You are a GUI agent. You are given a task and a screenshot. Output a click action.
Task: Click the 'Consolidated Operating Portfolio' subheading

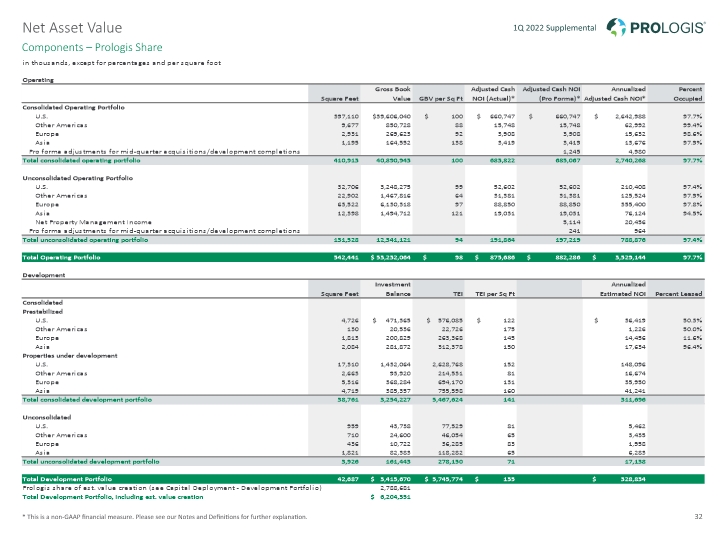point(73,107)
